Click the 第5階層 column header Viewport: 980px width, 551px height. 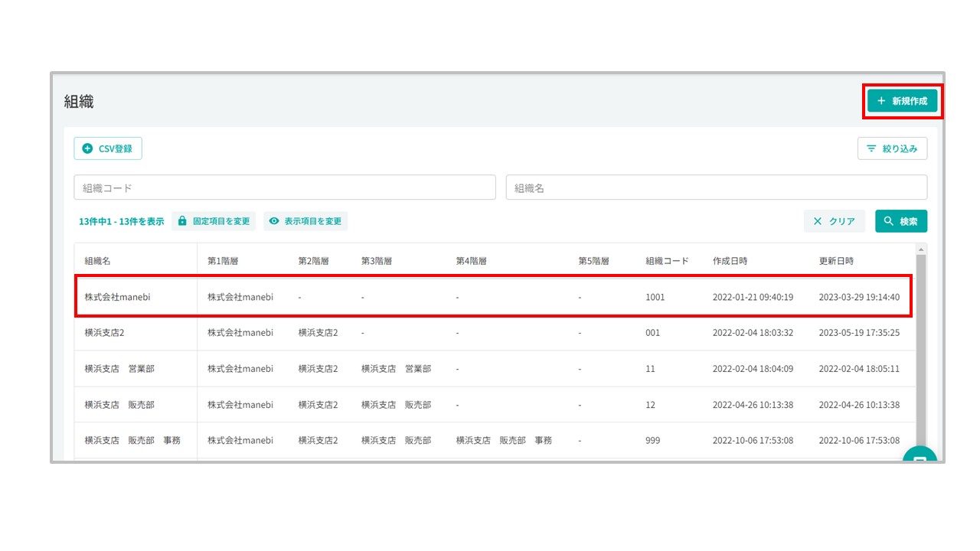pyautogui.click(x=594, y=261)
